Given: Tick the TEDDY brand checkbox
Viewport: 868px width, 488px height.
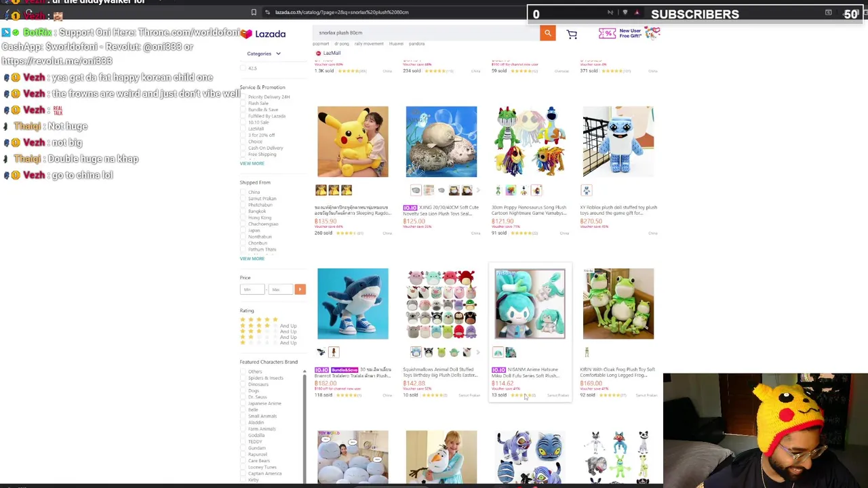Looking at the screenshot, I should pos(243,442).
